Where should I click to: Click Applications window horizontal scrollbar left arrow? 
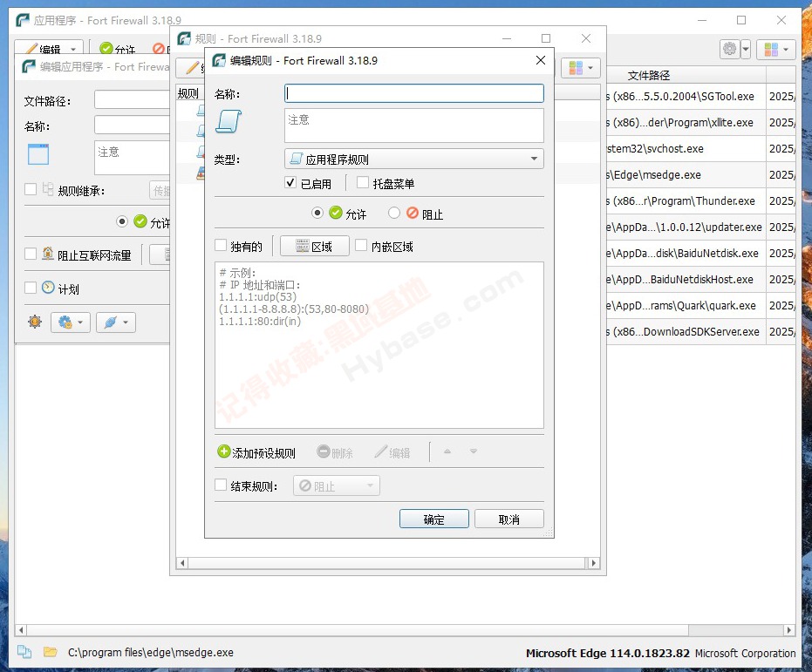pos(21,630)
